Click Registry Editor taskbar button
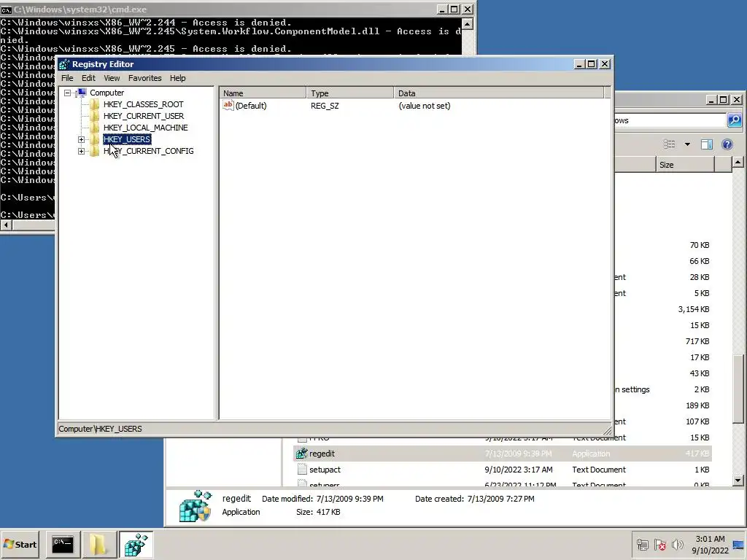747x560 pixels. coord(136,544)
